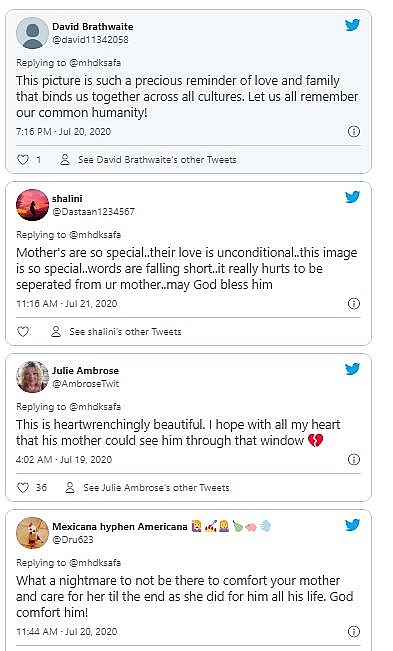Open Julie Ambrose's profile photo
The image size is (393, 651).
point(32,377)
